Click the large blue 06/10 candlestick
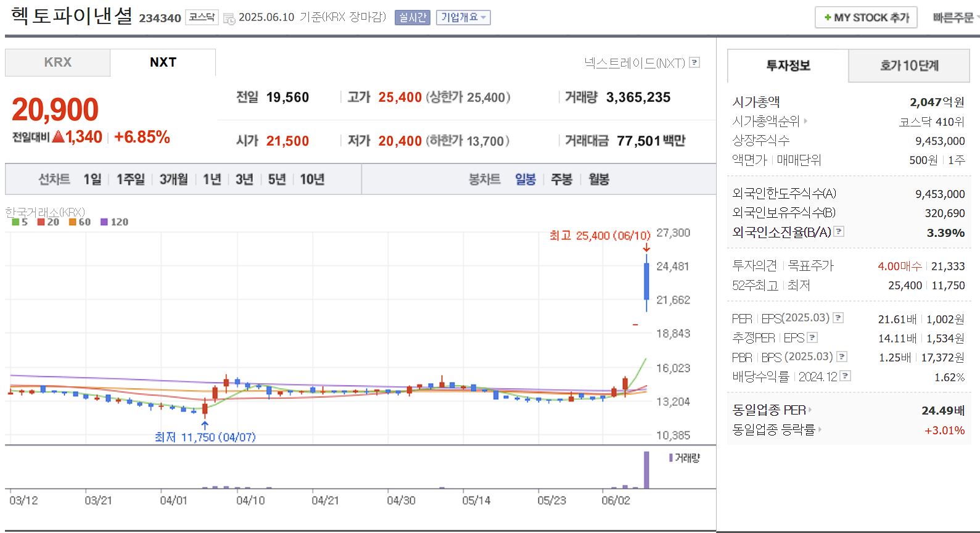 coord(646,282)
